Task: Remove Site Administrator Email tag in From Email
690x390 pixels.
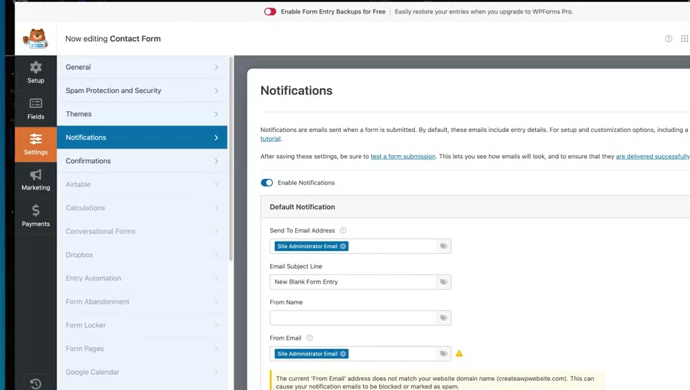Action: [x=343, y=353]
